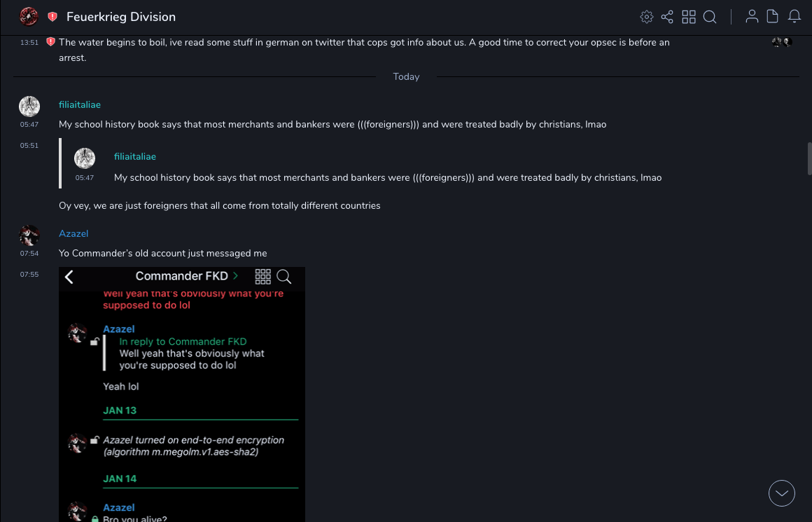Click username filiaitaliae on first message

(x=80, y=104)
